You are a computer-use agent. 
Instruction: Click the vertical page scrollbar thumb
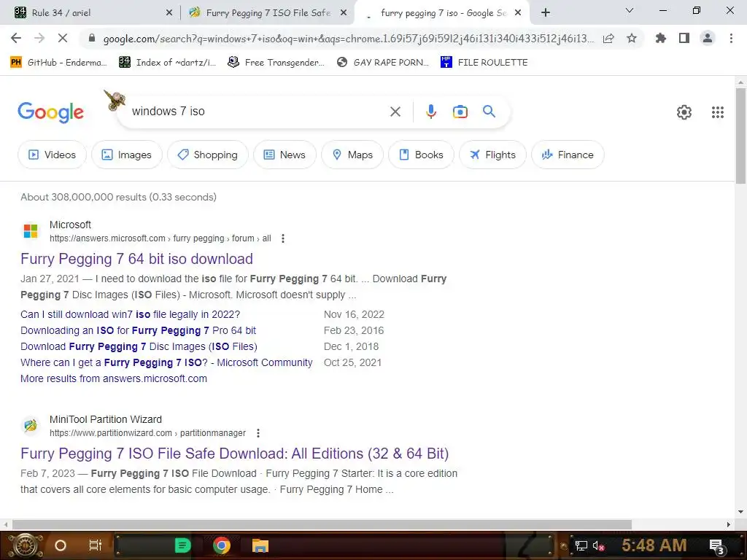pos(740,136)
